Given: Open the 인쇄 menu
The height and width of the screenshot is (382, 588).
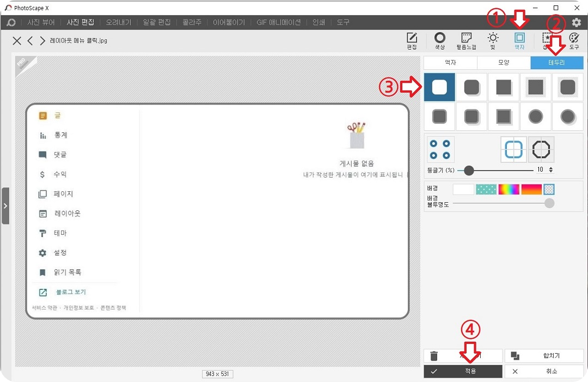Looking at the screenshot, I should pos(318,22).
